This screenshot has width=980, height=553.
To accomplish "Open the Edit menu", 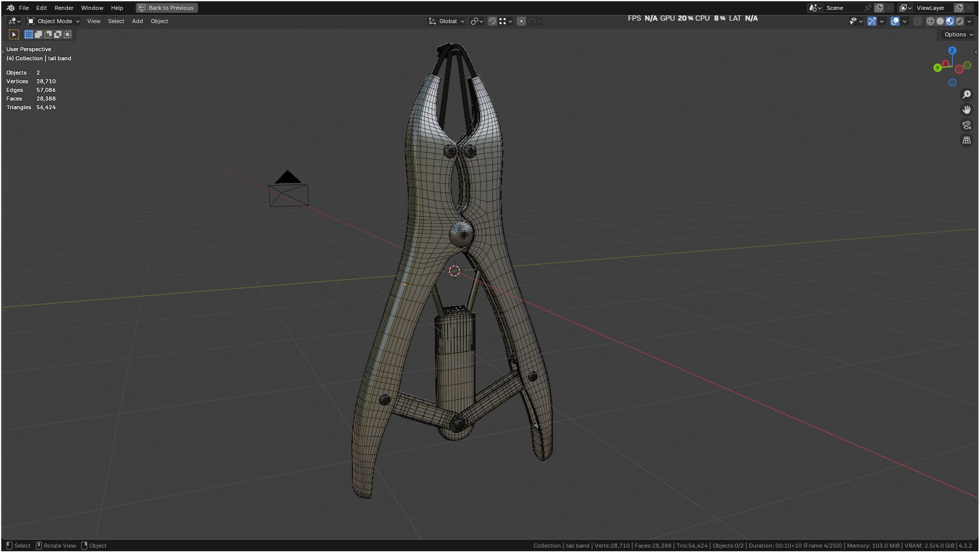I will click(x=41, y=8).
